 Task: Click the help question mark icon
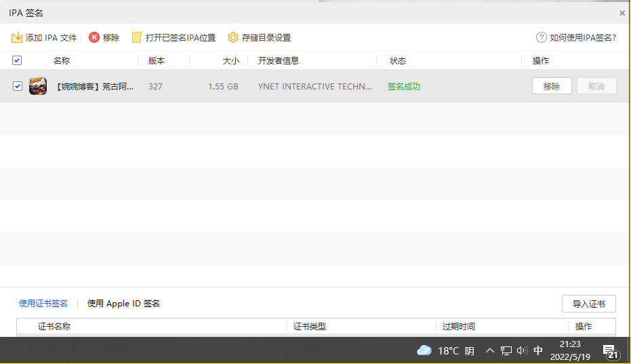tap(541, 38)
